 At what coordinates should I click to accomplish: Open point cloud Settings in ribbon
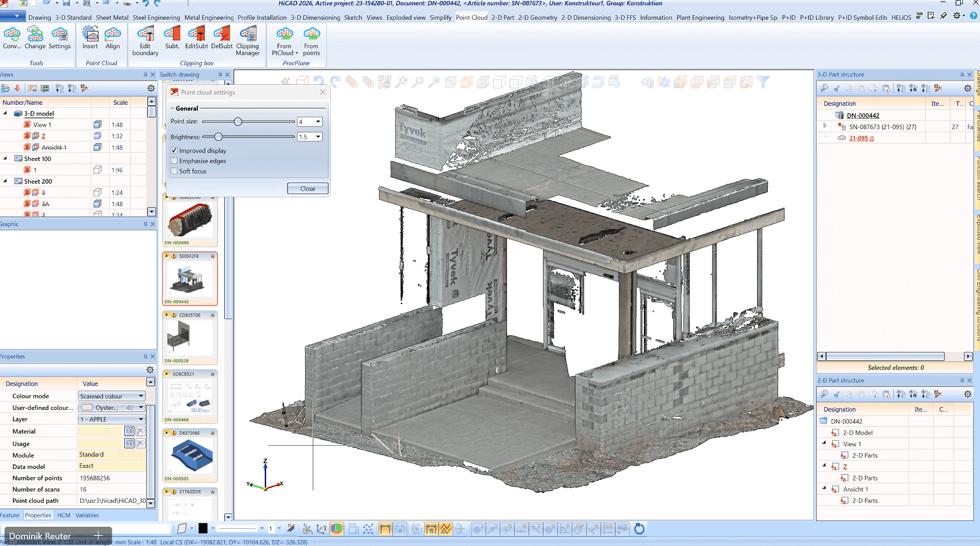tap(59, 38)
